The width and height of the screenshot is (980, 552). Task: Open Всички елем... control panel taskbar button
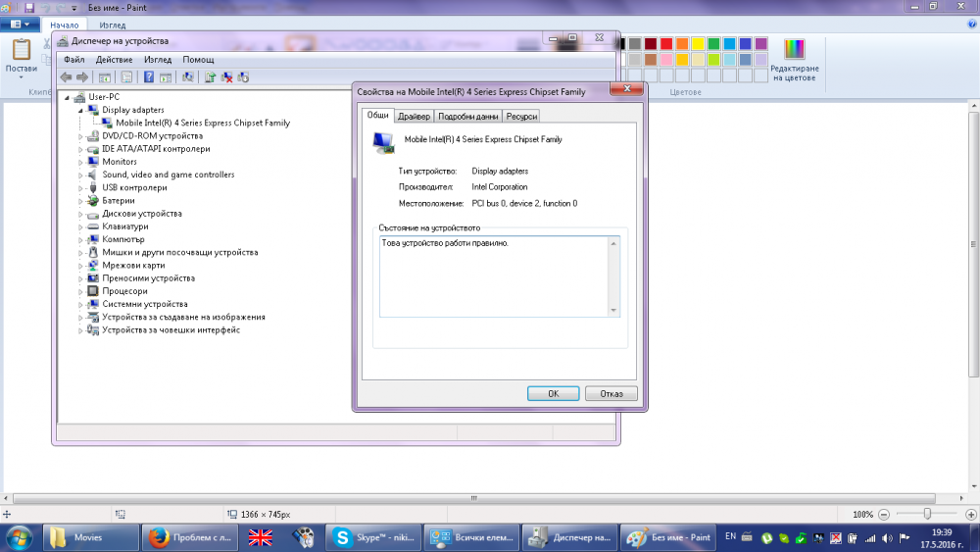pos(472,537)
